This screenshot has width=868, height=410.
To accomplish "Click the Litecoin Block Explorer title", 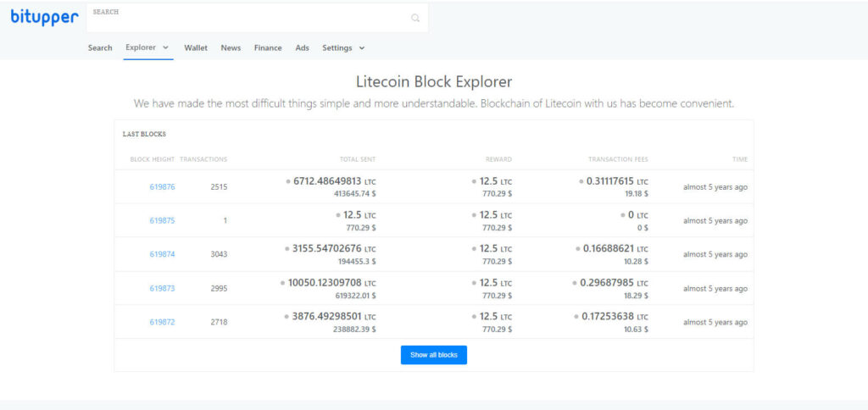I will coord(434,82).
